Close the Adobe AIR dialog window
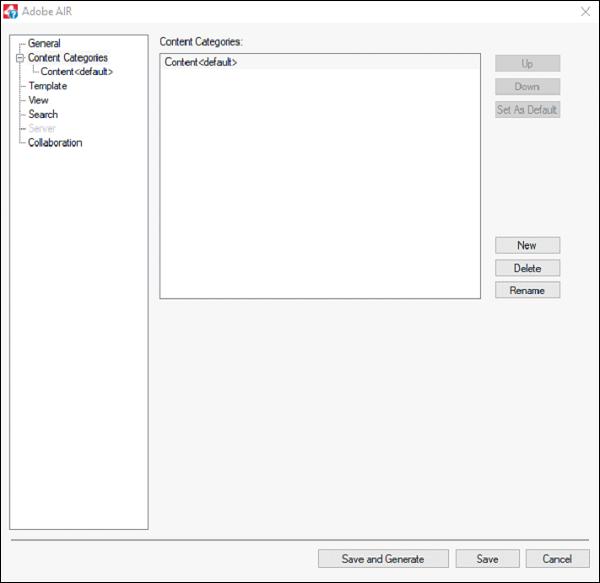 click(x=583, y=11)
